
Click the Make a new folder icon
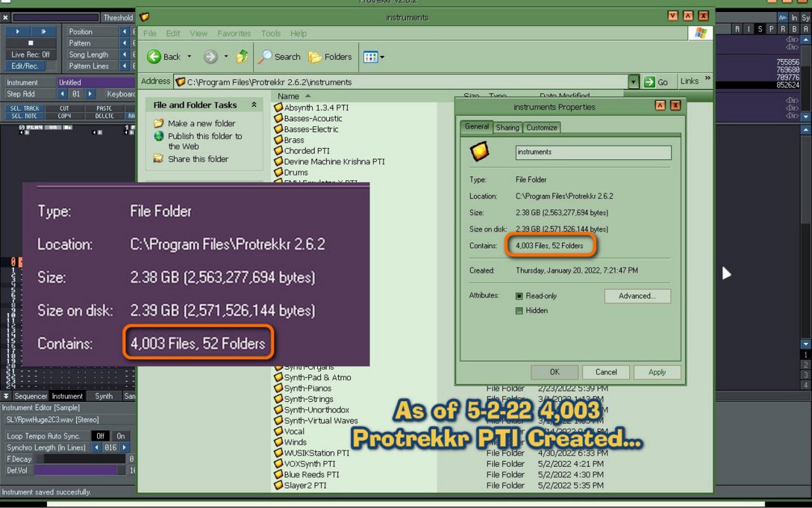coord(158,123)
